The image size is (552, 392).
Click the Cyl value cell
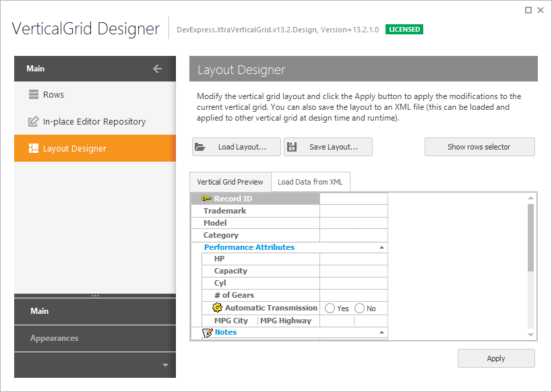tap(354, 283)
